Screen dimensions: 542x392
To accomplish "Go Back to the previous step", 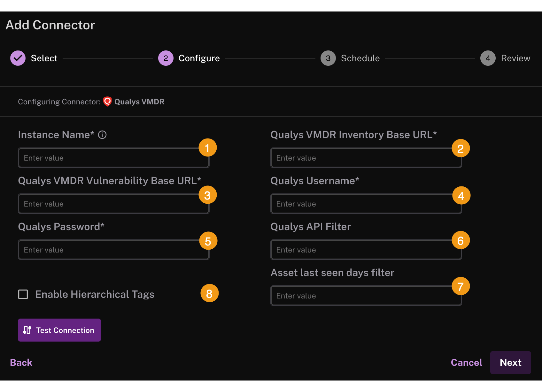I will (x=21, y=362).
